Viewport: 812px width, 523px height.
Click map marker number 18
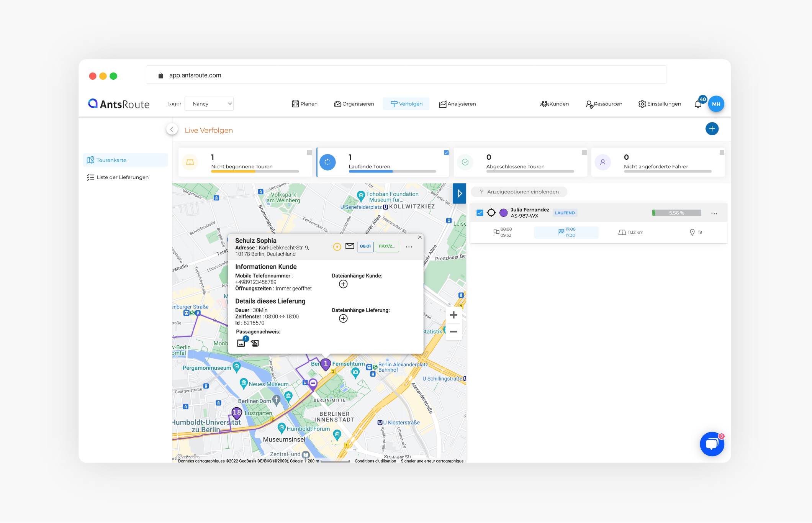(237, 413)
